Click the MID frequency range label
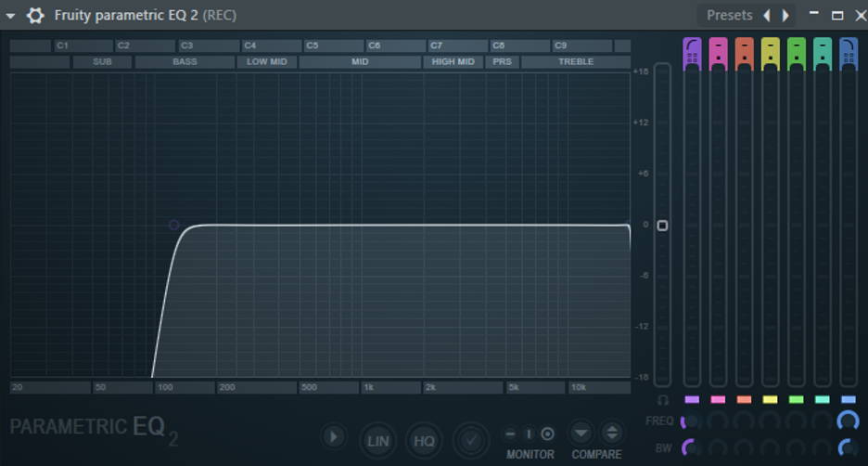This screenshot has height=466, width=868. tap(360, 61)
